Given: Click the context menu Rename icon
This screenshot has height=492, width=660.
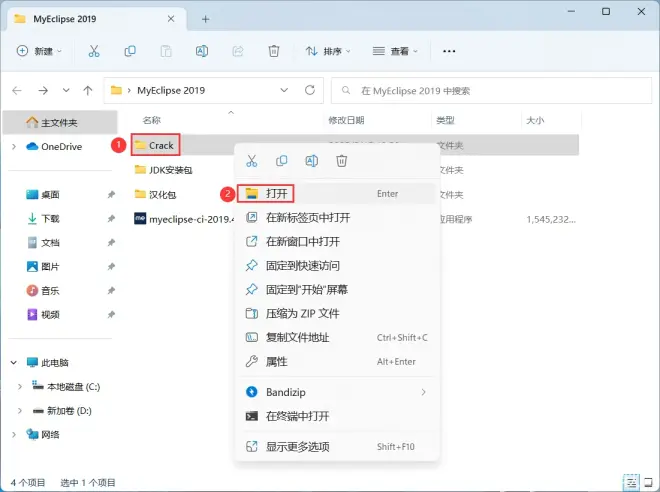Looking at the screenshot, I should point(311,161).
